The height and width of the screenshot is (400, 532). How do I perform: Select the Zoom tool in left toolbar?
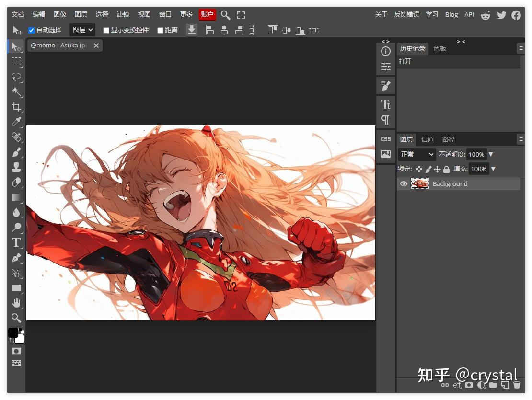click(x=16, y=318)
